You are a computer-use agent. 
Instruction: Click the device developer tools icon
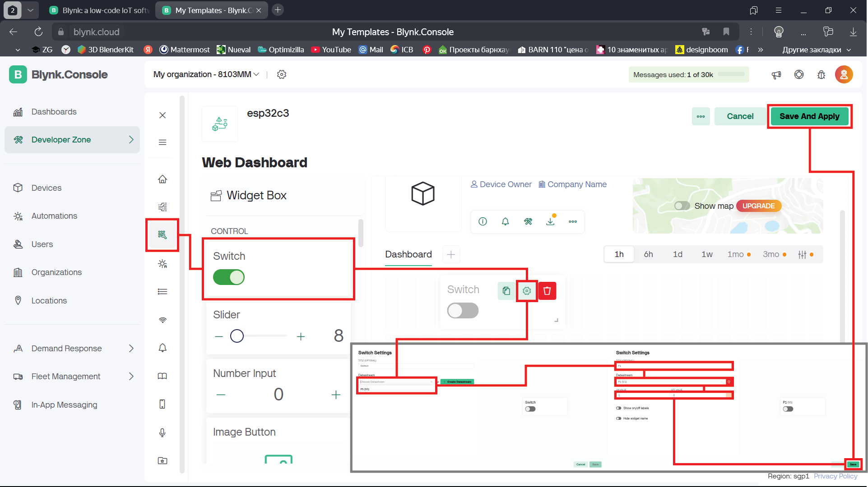[x=528, y=221]
